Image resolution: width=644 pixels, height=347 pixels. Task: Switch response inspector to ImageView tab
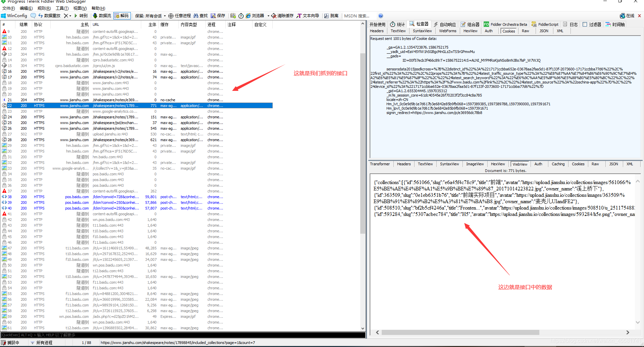click(x=475, y=164)
